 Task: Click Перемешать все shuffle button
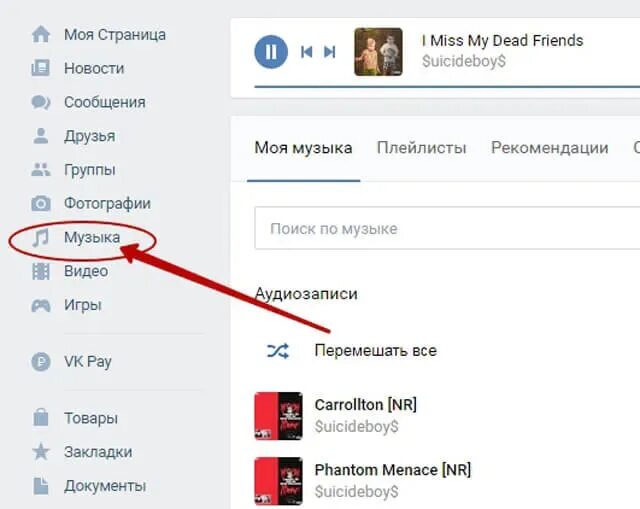[x=351, y=351]
